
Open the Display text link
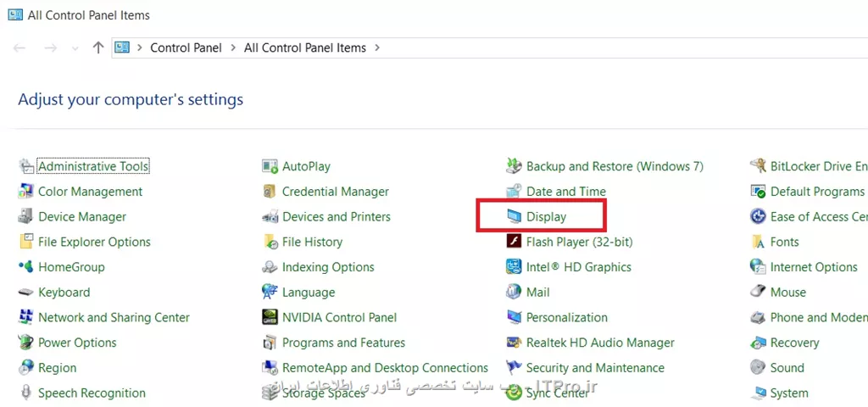pyautogui.click(x=547, y=216)
